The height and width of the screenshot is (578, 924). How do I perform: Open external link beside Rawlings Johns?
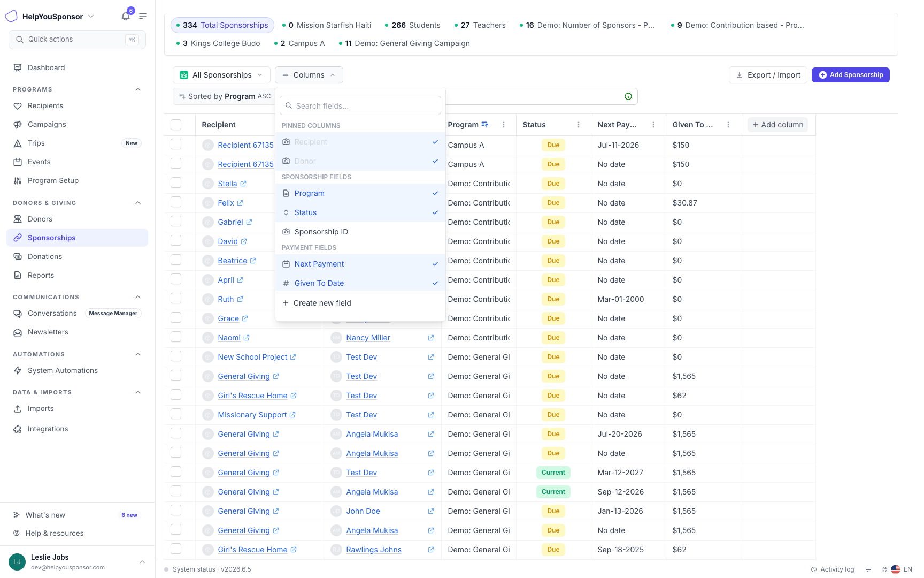click(x=431, y=550)
